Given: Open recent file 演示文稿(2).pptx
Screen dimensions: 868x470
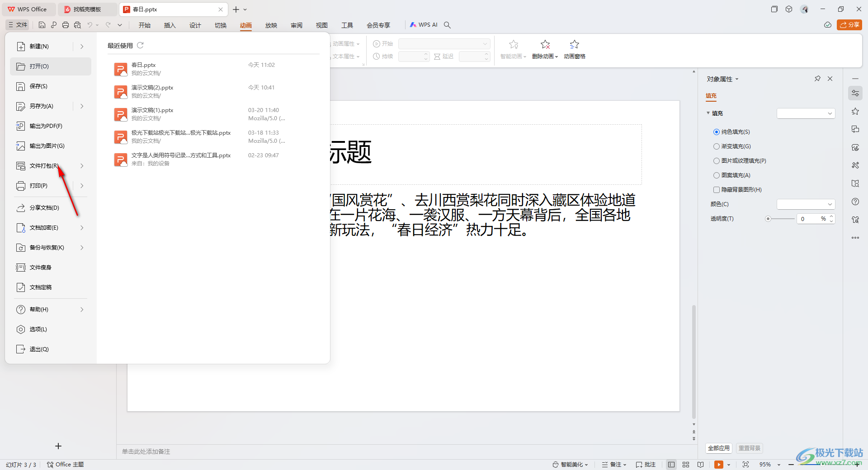Looking at the screenshot, I should pyautogui.click(x=152, y=88).
